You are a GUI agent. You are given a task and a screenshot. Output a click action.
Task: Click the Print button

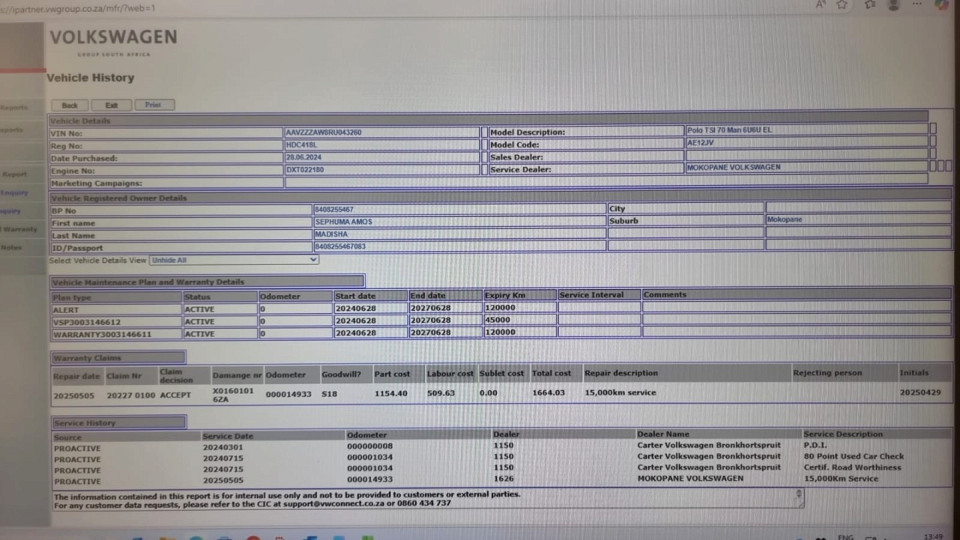[x=153, y=104]
